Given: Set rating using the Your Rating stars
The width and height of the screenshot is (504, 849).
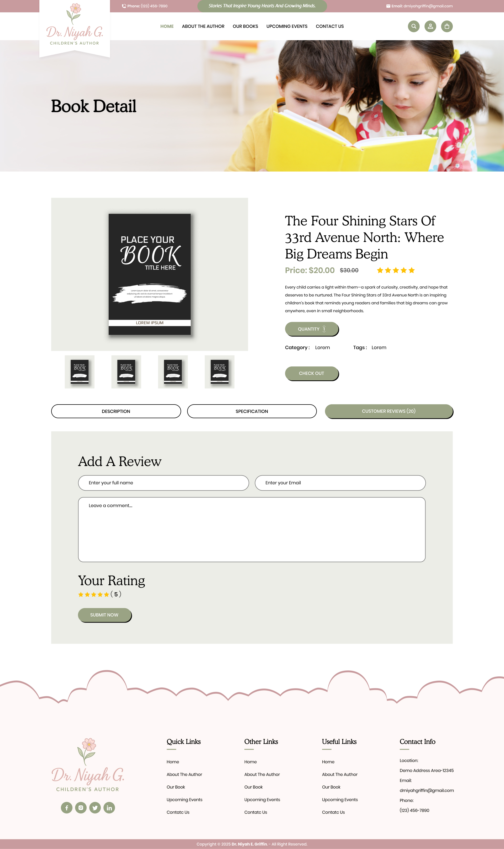Looking at the screenshot, I should (x=94, y=594).
